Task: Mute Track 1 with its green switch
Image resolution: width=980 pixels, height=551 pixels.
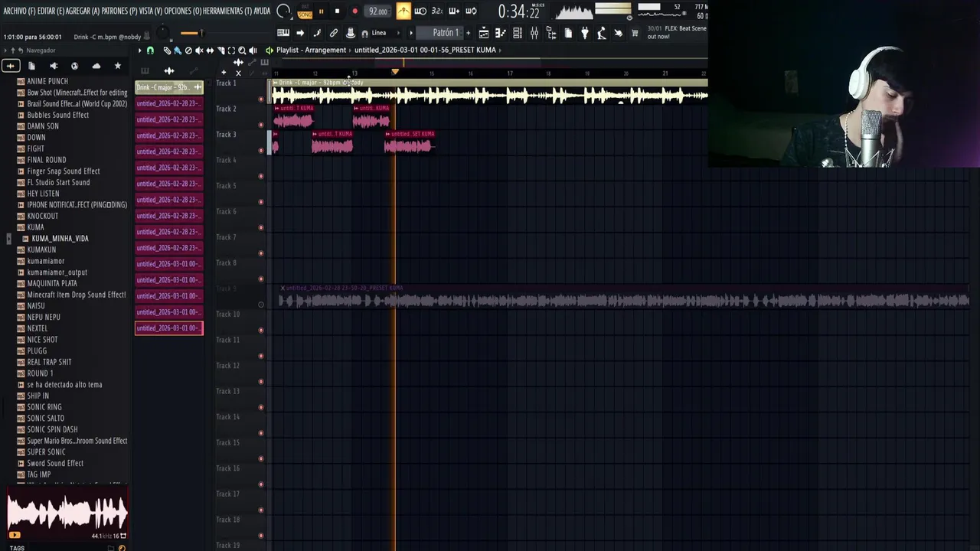Action: coord(261,99)
